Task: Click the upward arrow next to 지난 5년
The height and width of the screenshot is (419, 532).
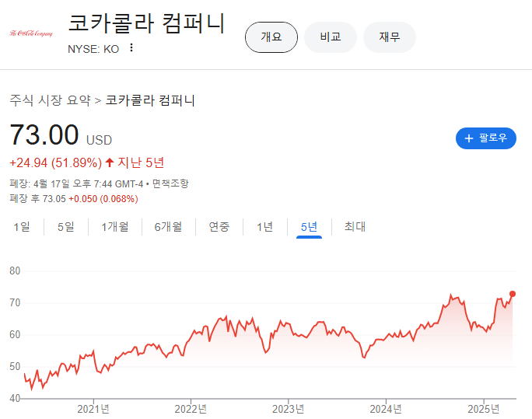Action: (109, 162)
